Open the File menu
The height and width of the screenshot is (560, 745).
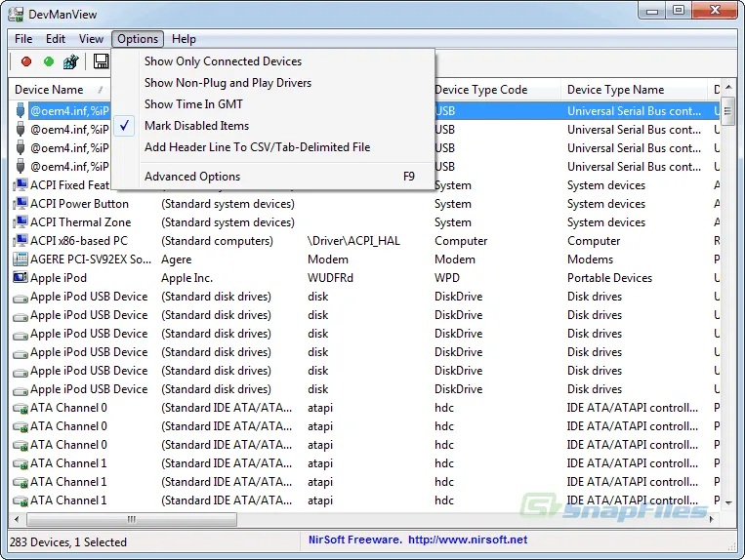(x=23, y=39)
